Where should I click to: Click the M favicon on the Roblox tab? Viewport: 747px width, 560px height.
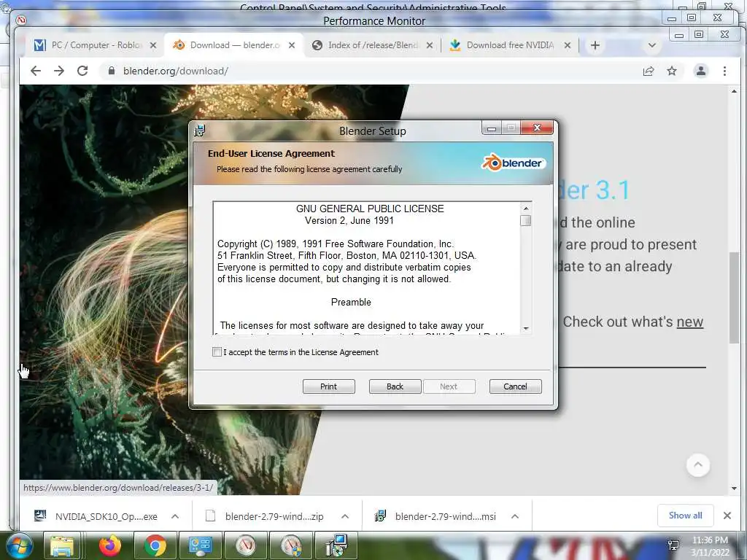click(39, 45)
